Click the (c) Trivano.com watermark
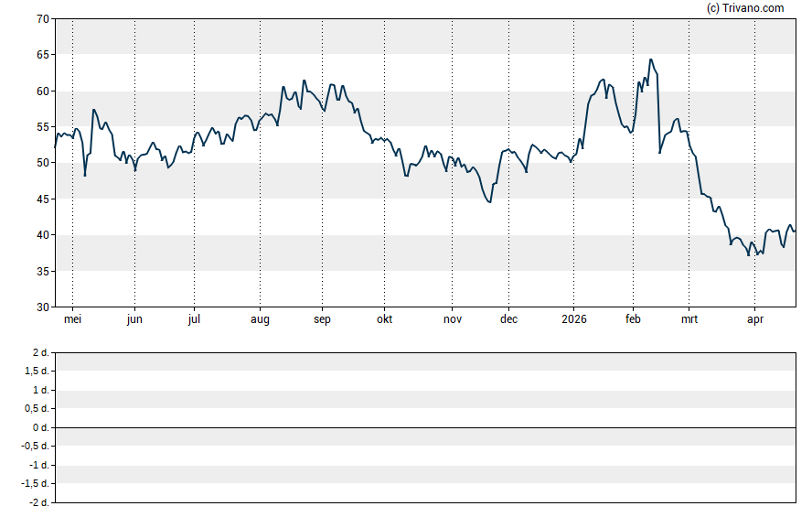This screenshot has height=517, width=812. [x=745, y=8]
